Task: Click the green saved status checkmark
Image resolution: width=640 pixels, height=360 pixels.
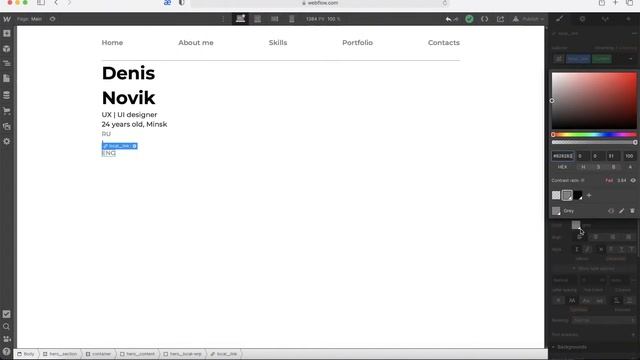Action: point(469,19)
